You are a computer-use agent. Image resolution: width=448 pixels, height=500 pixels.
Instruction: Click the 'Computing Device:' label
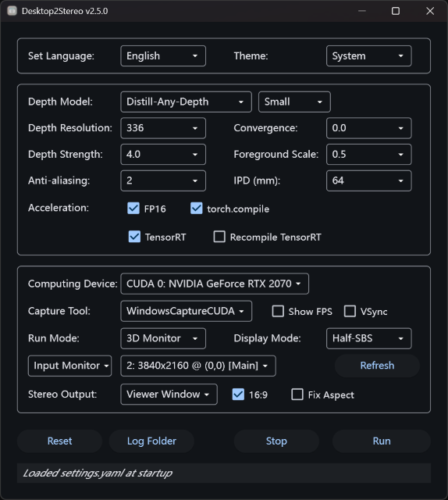73,284
